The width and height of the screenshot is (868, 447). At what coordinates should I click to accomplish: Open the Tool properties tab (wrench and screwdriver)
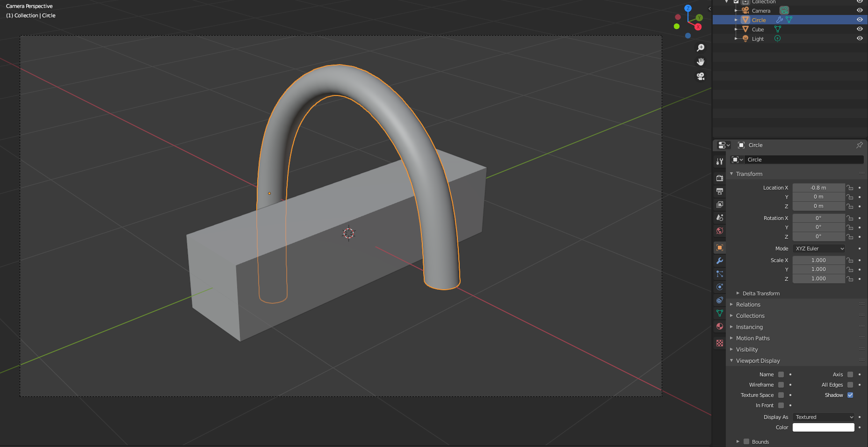[x=720, y=161]
